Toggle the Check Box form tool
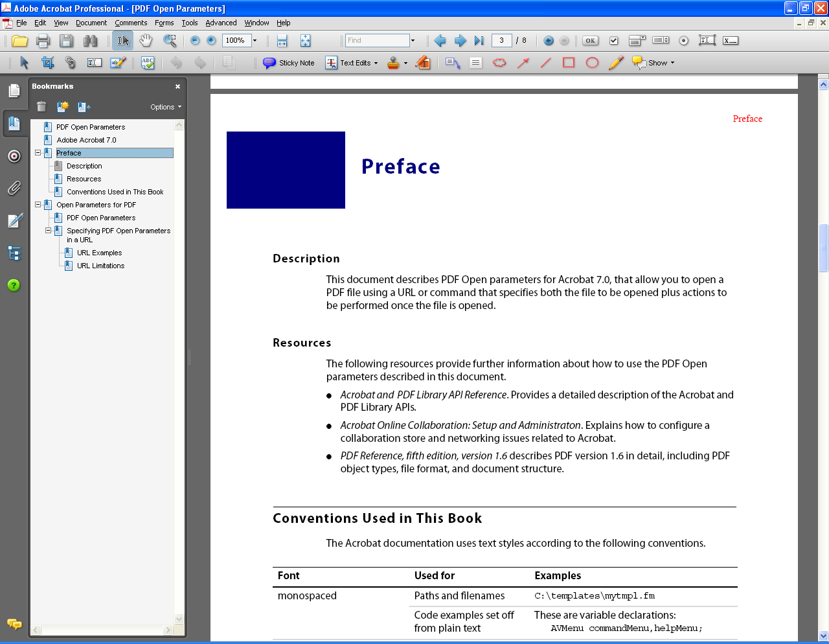The width and height of the screenshot is (829, 644). pos(613,40)
